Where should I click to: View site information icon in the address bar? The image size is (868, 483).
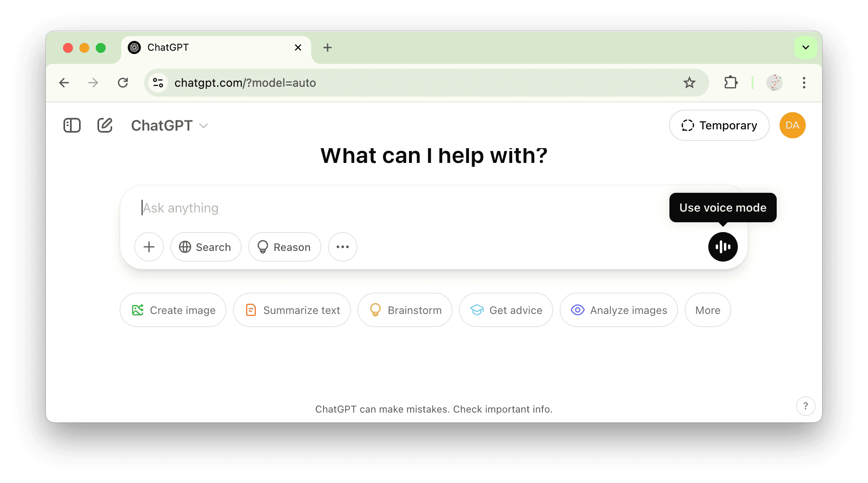coord(158,83)
